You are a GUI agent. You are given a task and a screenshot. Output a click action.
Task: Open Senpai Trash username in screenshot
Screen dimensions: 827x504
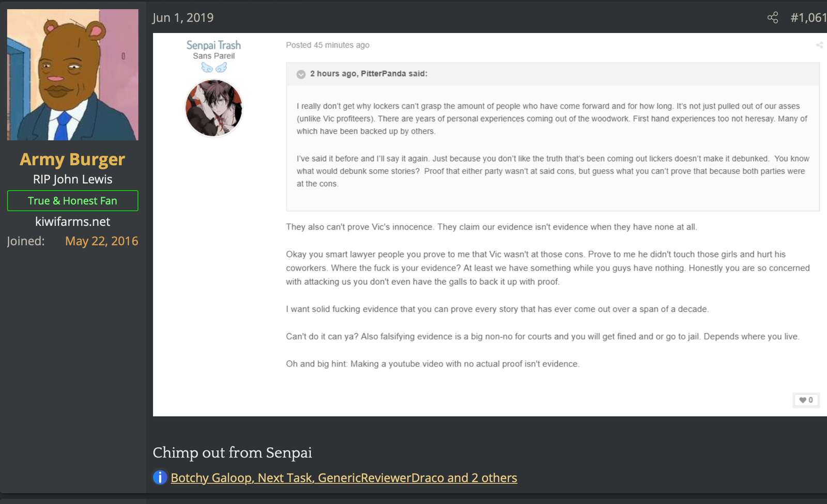click(213, 45)
